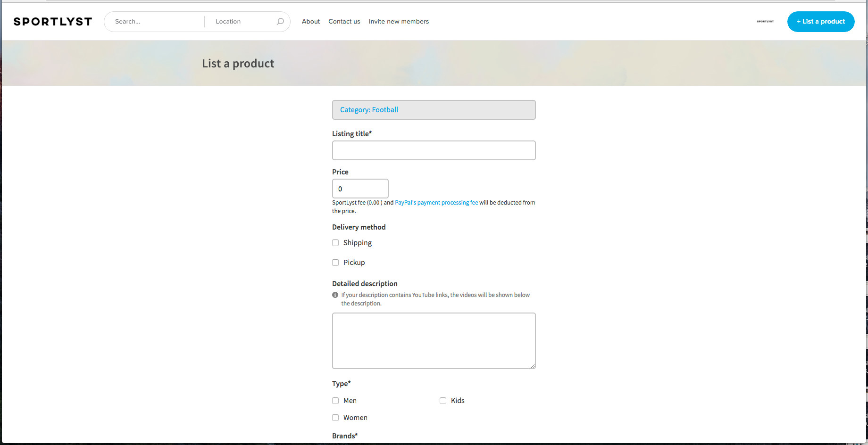Click the search magnifier icon
The width and height of the screenshot is (868, 445).
click(x=280, y=22)
